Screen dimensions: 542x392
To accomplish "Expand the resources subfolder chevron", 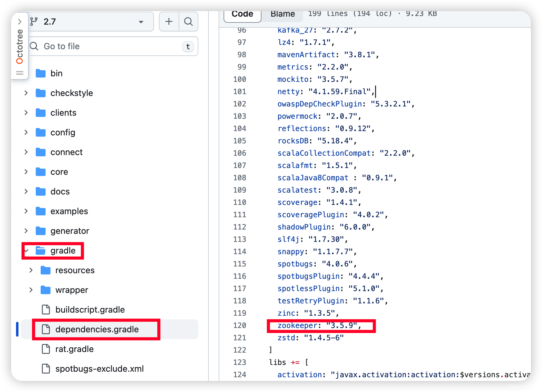I will (x=31, y=270).
